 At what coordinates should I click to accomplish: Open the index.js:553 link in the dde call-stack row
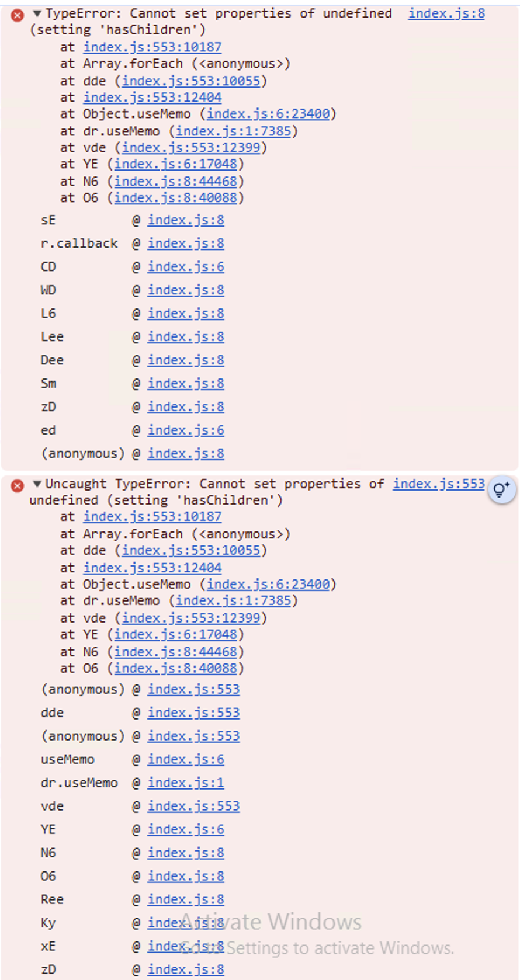click(193, 713)
